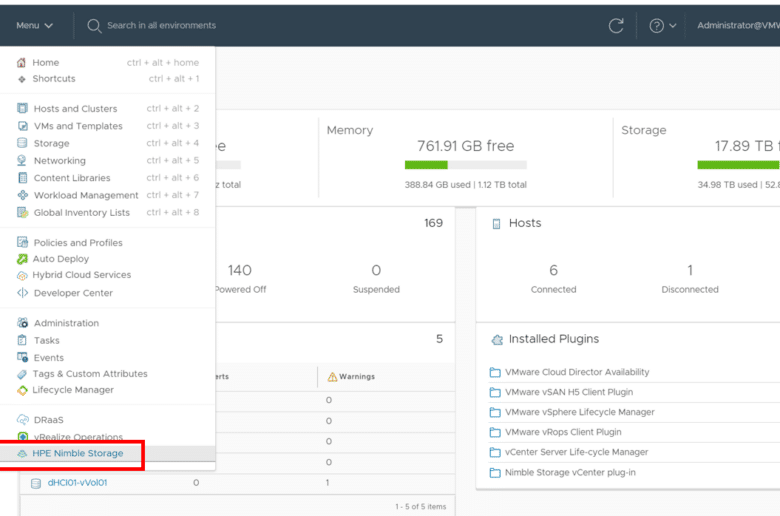Click the 1 - 5 of 5 items footer
Image resolution: width=780 pixels, height=516 pixels.
tap(421, 507)
